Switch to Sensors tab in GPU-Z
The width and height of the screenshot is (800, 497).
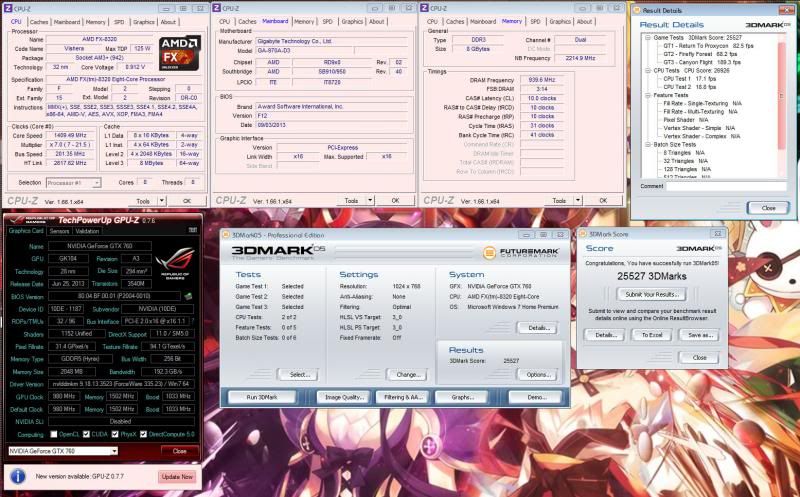tap(59, 231)
